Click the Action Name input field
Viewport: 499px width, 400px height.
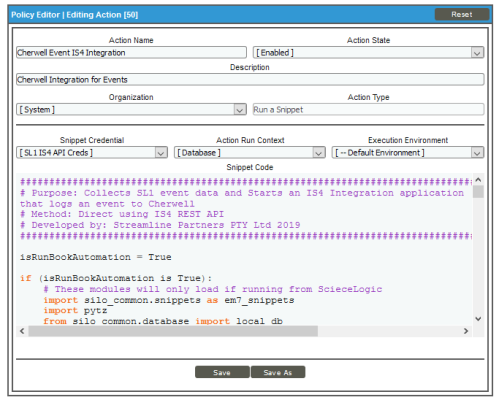pos(131,53)
